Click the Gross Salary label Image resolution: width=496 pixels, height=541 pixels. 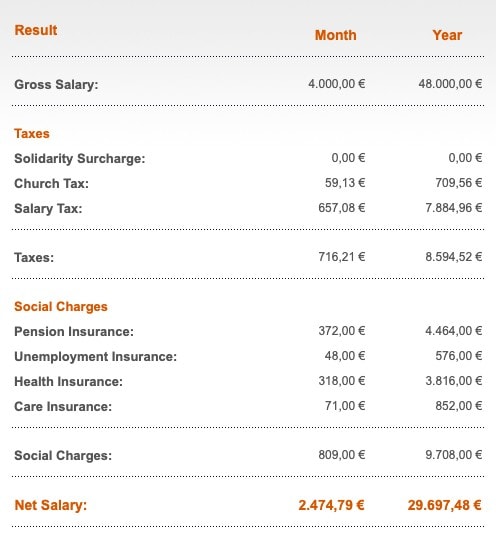56,85
